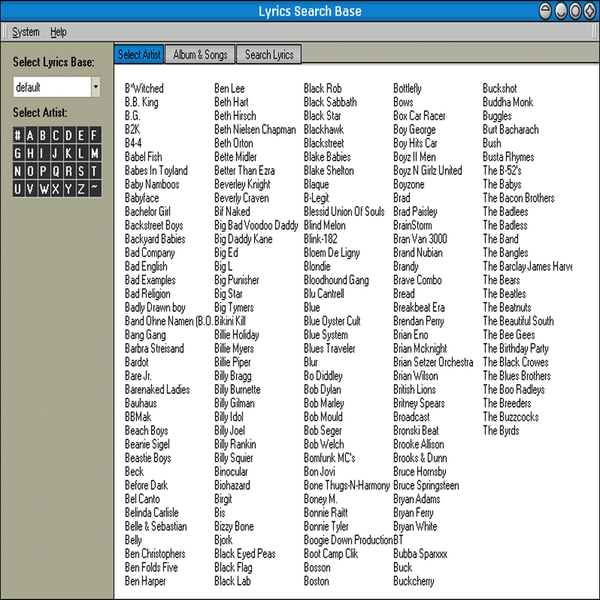Switch to the Search Lyrics tab
This screenshot has height=600, width=600.
[x=269, y=55]
